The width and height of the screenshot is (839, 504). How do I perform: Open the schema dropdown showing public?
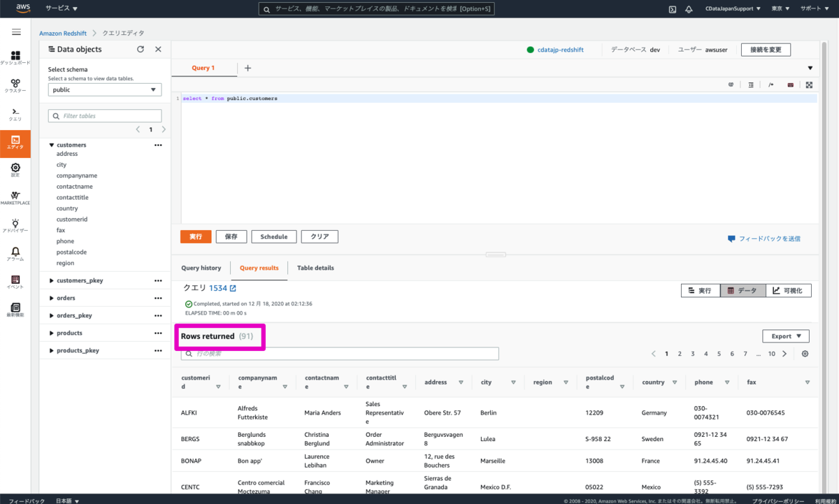[x=105, y=89]
